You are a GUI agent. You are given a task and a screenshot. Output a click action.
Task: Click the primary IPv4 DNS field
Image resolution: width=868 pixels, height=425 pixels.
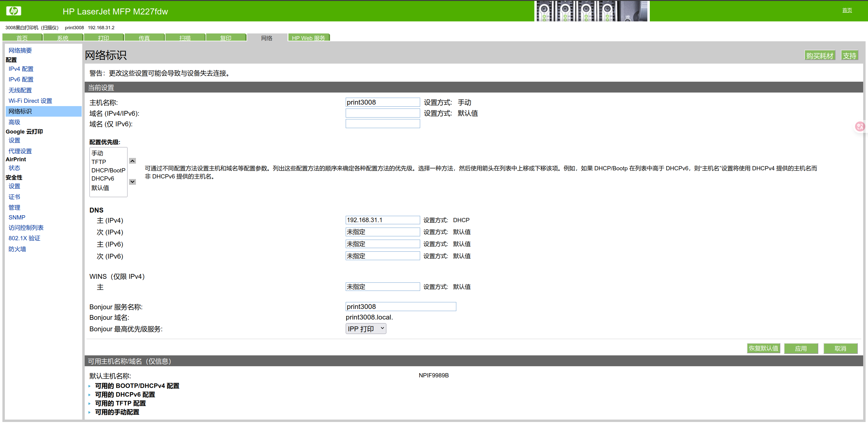[383, 220]
